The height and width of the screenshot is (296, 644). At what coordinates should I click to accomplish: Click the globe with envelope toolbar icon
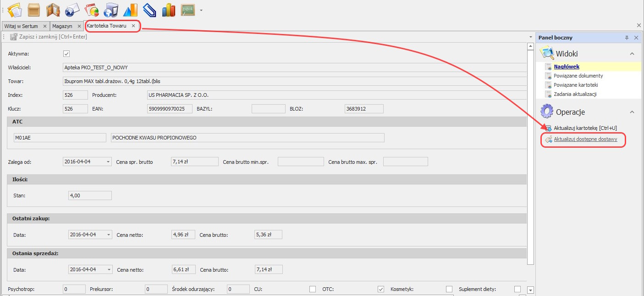[72, 9]
